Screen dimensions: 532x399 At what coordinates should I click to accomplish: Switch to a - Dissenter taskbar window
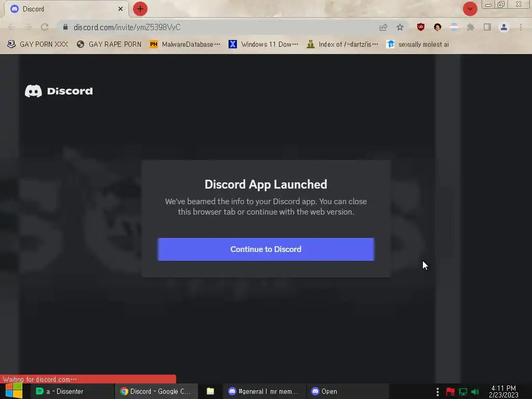[72, 392]
